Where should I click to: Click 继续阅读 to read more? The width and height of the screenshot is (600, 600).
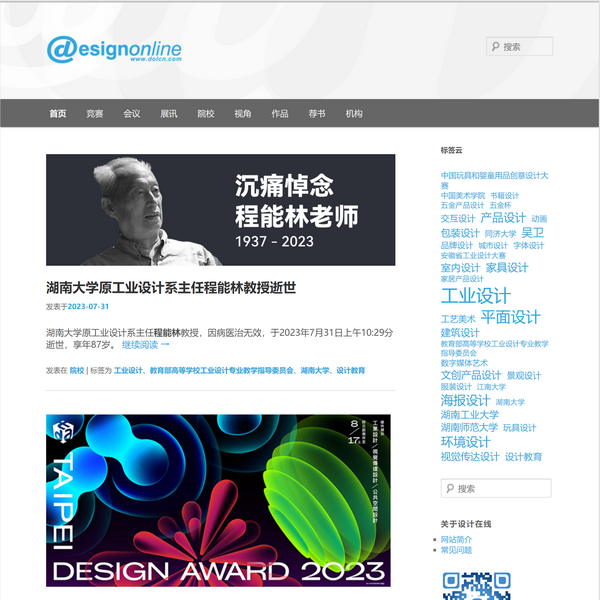[x=146, y=345]
